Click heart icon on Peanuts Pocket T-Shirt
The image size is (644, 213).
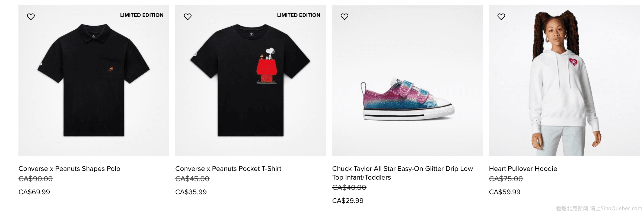[x=188, y=17]
